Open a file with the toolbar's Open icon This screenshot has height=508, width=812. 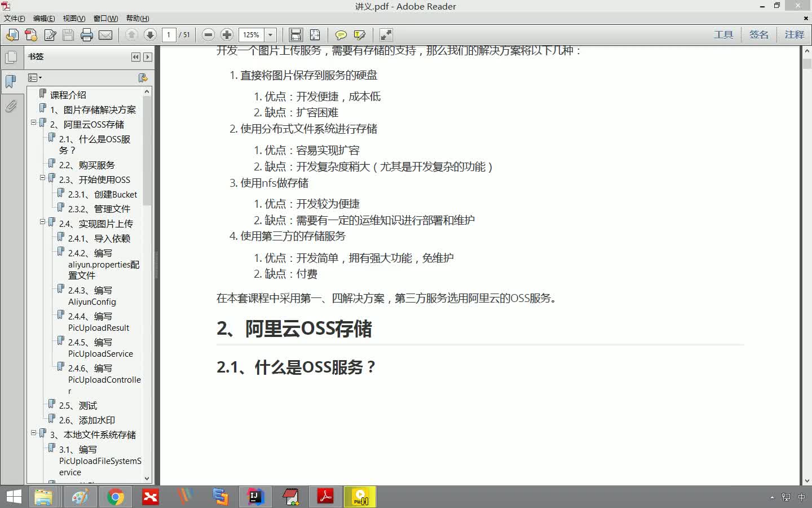12,35
